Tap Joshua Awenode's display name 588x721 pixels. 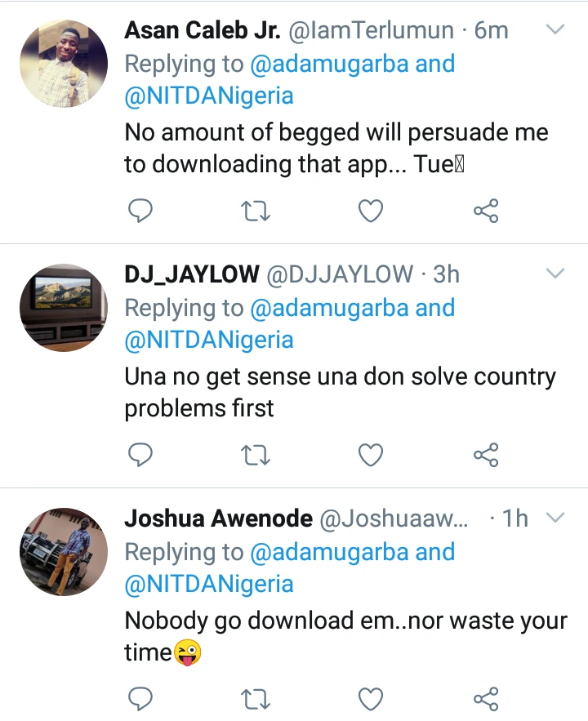(x=218, y=518)
